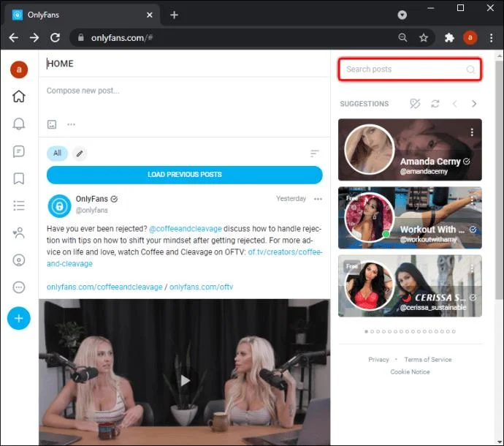
Task: Click the Yesterday post timestamp
Action: click(x=291, y=199)
